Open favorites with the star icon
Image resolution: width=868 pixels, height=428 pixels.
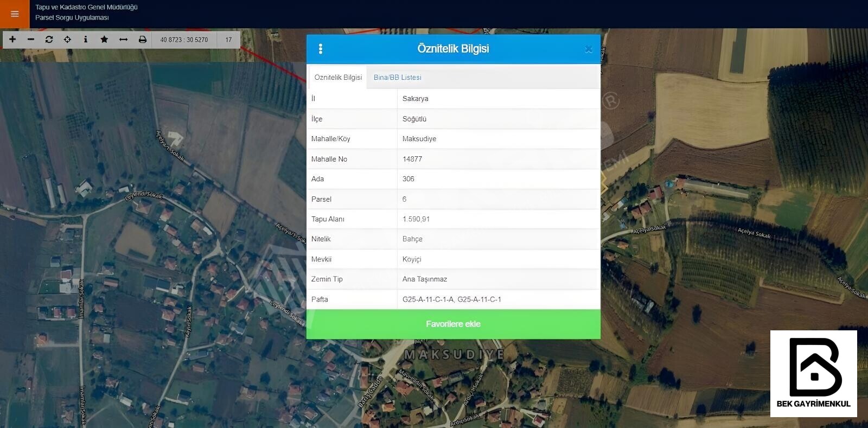pos(104,40)
